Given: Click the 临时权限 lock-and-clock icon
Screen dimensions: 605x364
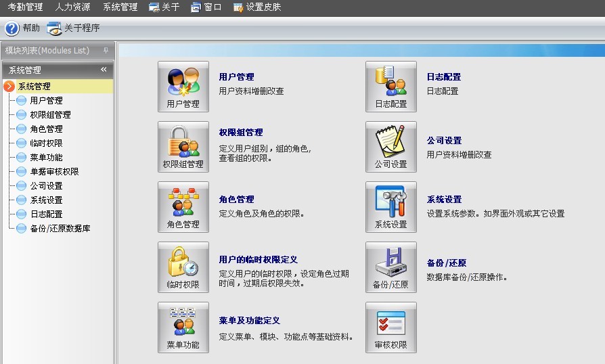Looking at the screenshot, I should pos(183,267).
